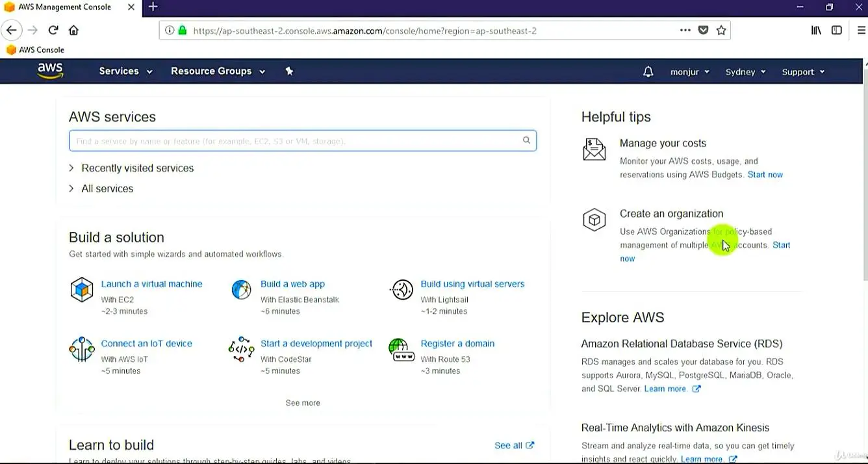The width and height of the screenshot is (868, 464).
Task: Open the AWS Console bookmark
Action: click(x=35, y=49)
